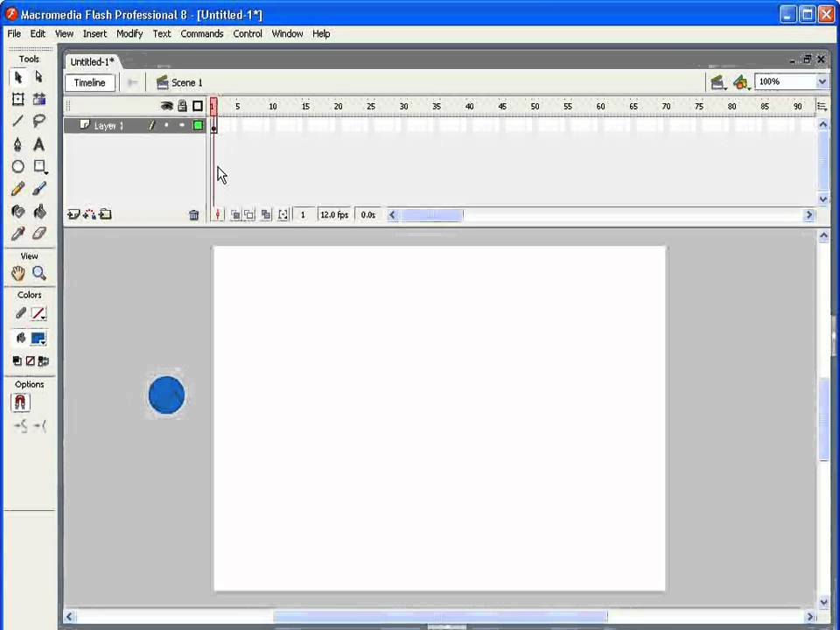The width and height of the screenshot is (840, 630).
Task: Select the Text tool
Action: pos(39,144)
